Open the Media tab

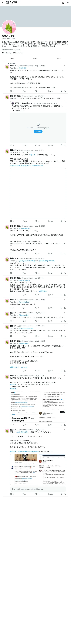(x=59, y=58)
